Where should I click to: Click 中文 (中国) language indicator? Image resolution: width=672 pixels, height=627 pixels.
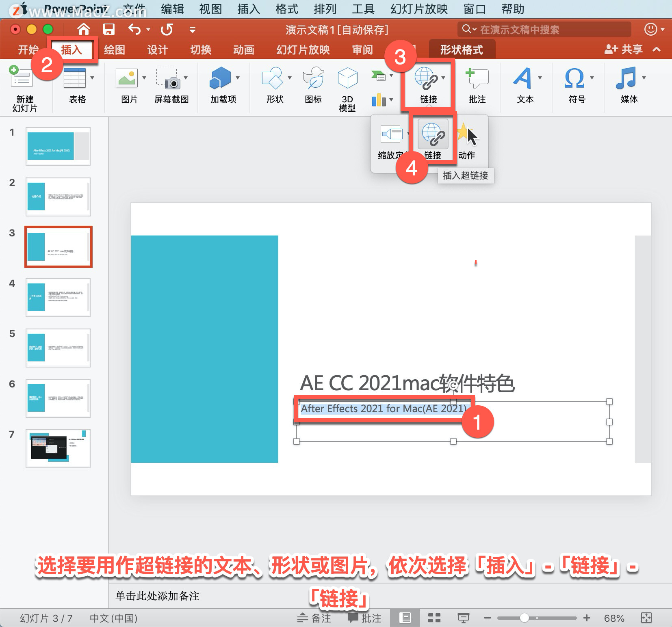coord(113,618)
